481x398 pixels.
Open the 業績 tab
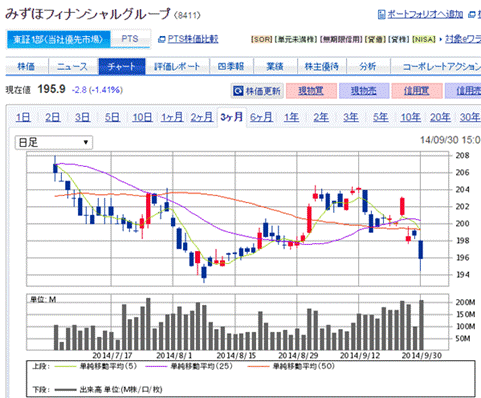tap(275, 66)
